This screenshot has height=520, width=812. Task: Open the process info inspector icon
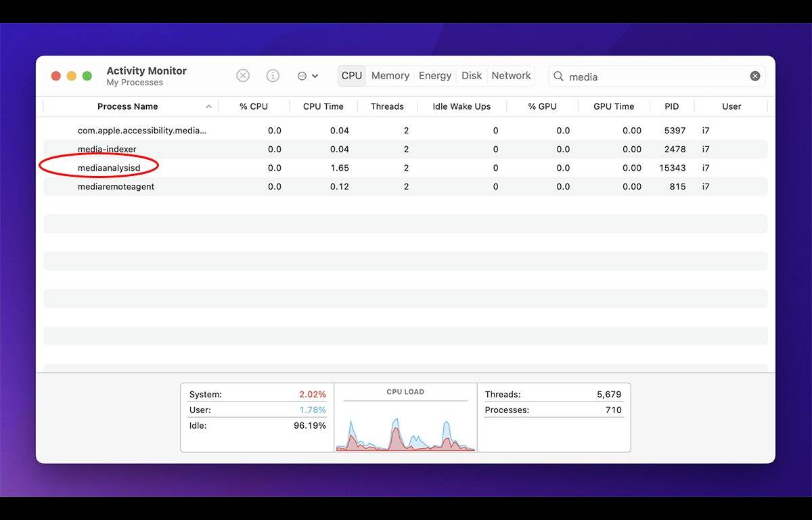point(273,76)
